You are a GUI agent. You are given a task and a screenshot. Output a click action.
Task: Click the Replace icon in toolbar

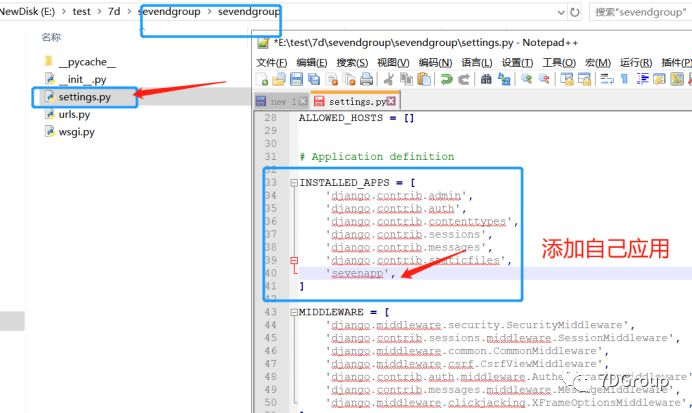[x=504, y=79]
